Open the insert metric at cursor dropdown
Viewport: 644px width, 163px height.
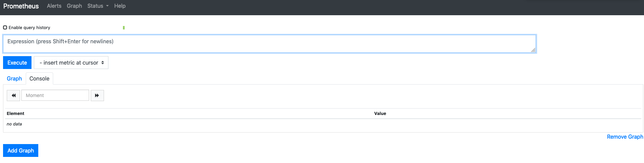point(71,63)
